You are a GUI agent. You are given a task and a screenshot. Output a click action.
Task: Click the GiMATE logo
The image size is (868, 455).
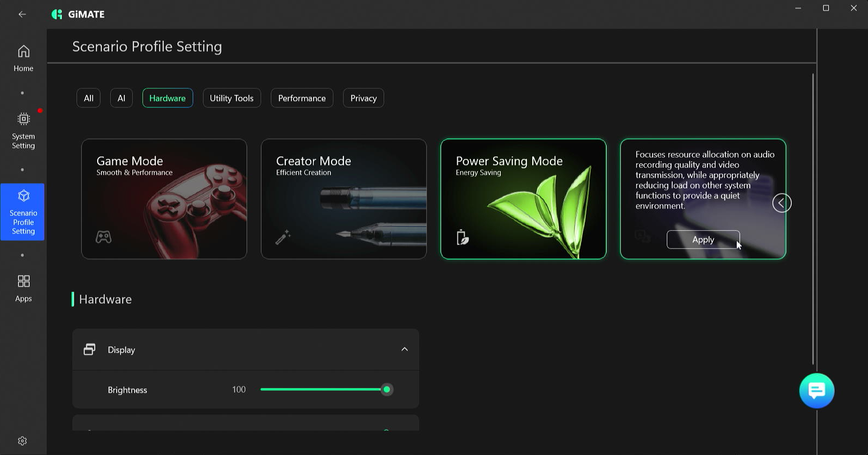coord(78,14)
